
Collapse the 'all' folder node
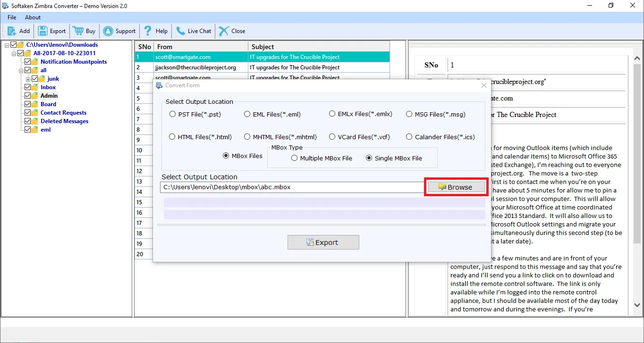point(21,70)
